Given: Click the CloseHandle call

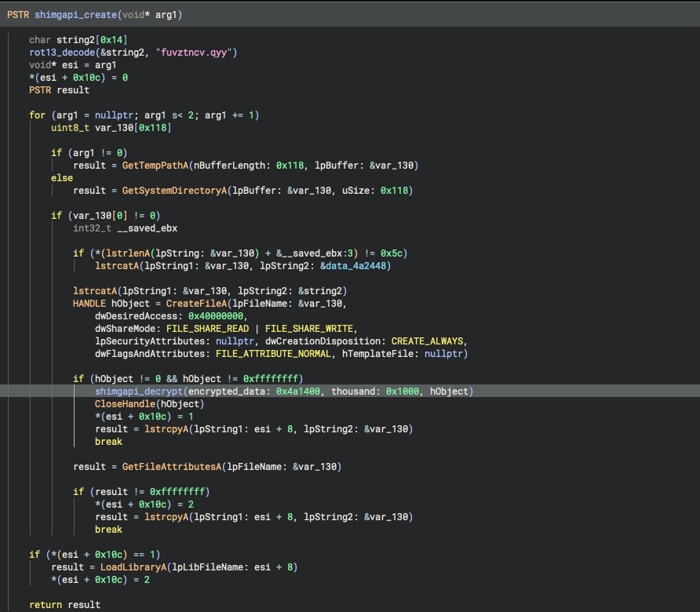Looking at the screenshot, I should (x=125, y=403).
